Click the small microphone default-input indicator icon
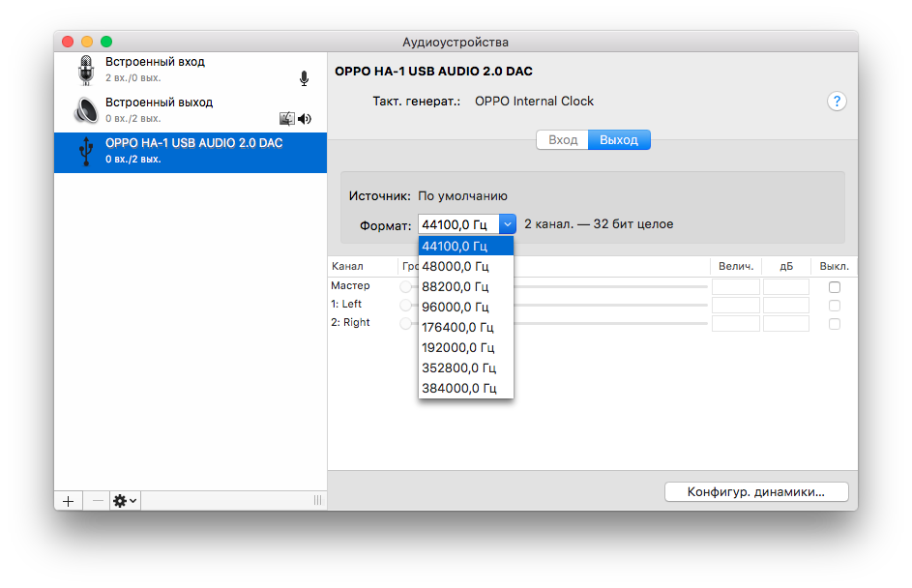 point(304,78)
